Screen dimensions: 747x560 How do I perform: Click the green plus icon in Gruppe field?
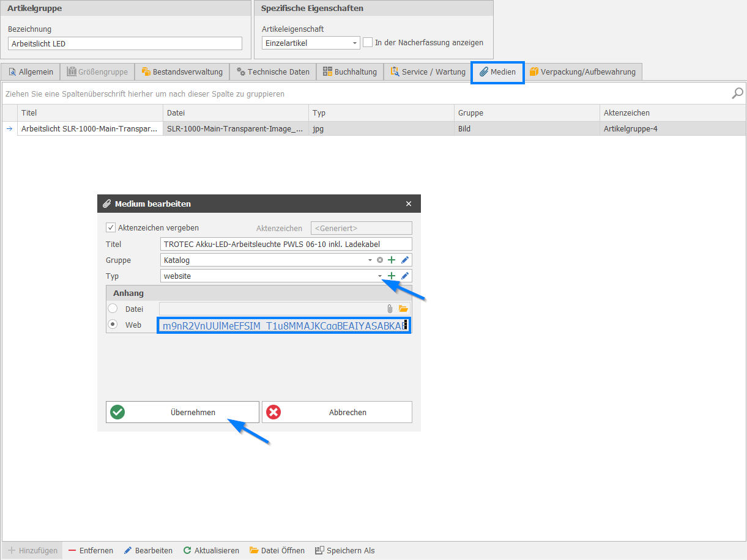pyautogui.click(x=392, y=260)
